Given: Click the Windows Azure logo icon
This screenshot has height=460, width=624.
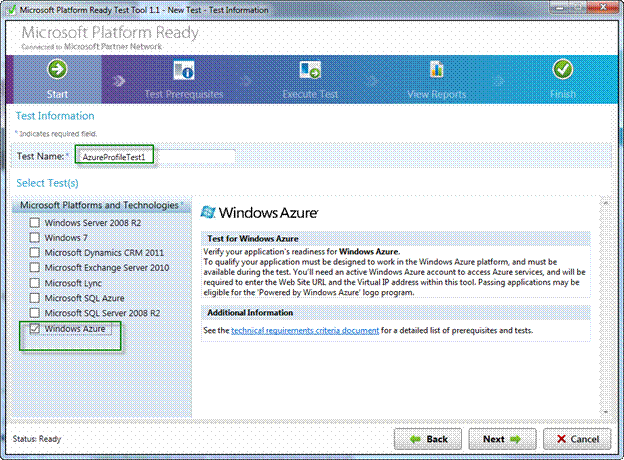Looking at the screenshot, I should coord(208,212).
